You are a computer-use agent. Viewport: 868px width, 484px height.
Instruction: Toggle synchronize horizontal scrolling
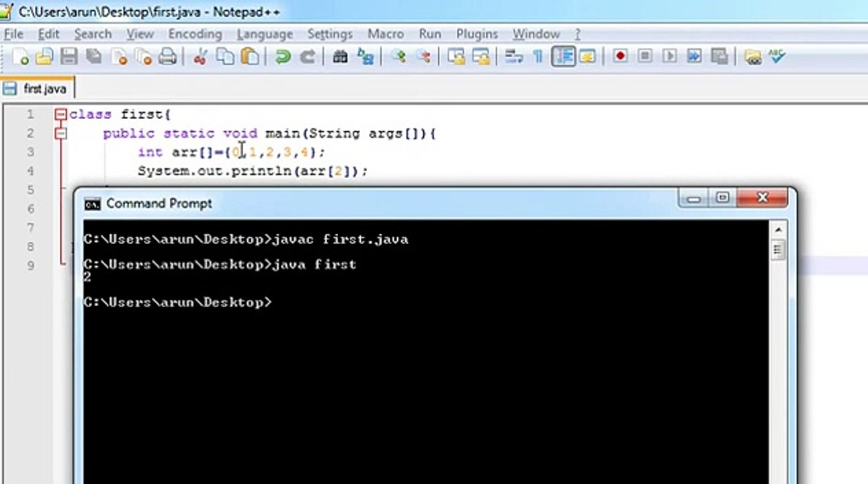click(481, 57)
